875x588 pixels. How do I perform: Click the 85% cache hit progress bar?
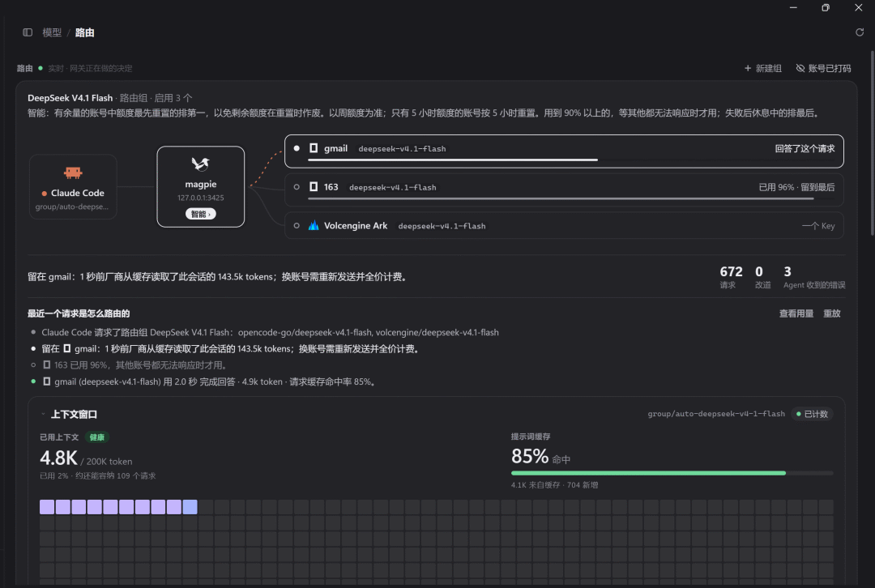pyautogui.click(x=672, y=473)
